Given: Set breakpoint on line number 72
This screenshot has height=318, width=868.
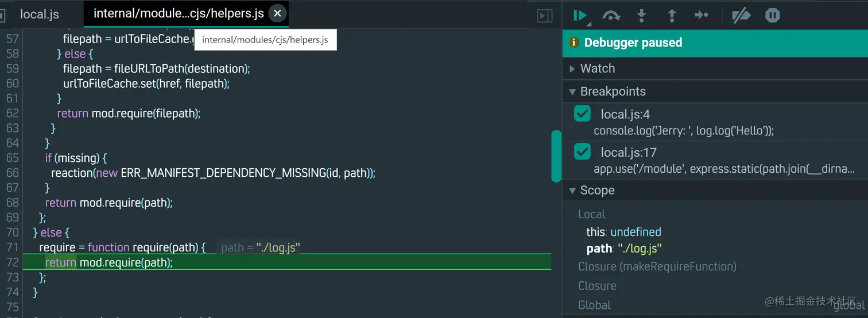Looking at the screenshot, I should coord(12,262).
